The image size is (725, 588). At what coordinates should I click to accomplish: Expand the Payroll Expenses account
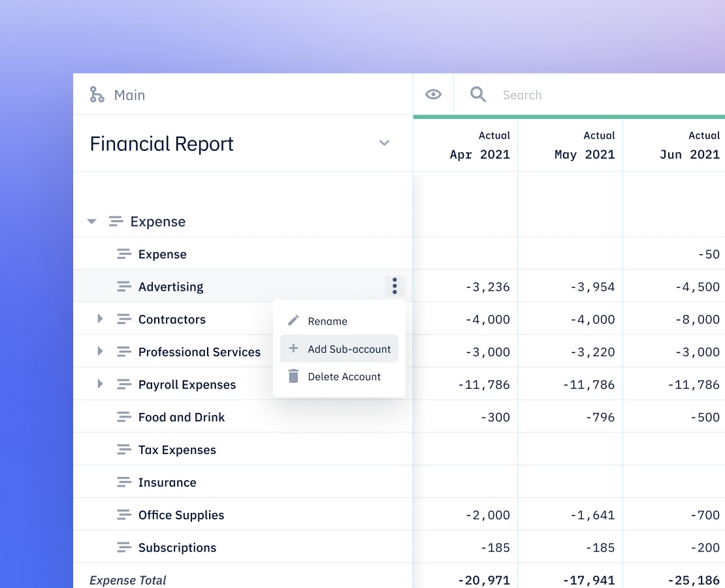coord(100,384)
